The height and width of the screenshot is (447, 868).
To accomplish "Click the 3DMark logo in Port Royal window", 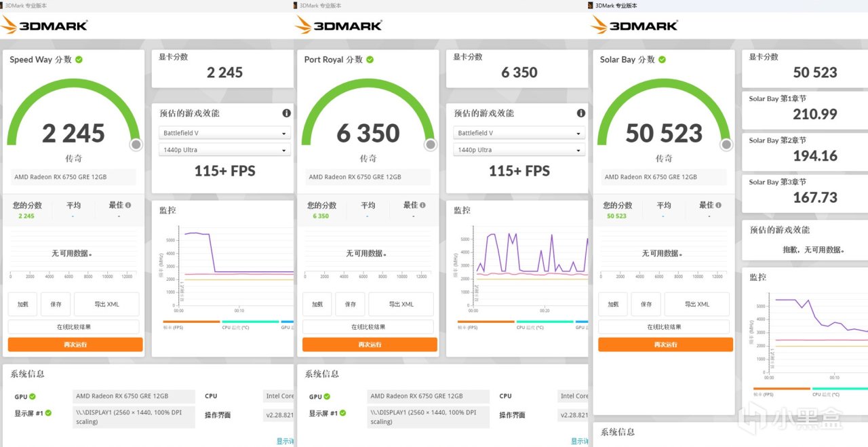I will pos(338,25).
